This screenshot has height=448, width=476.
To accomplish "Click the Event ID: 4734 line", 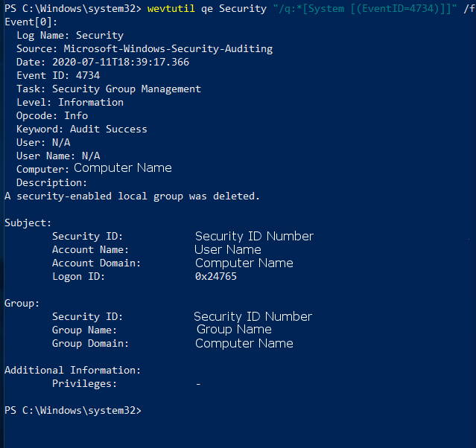I will click(x=58, y=75).
